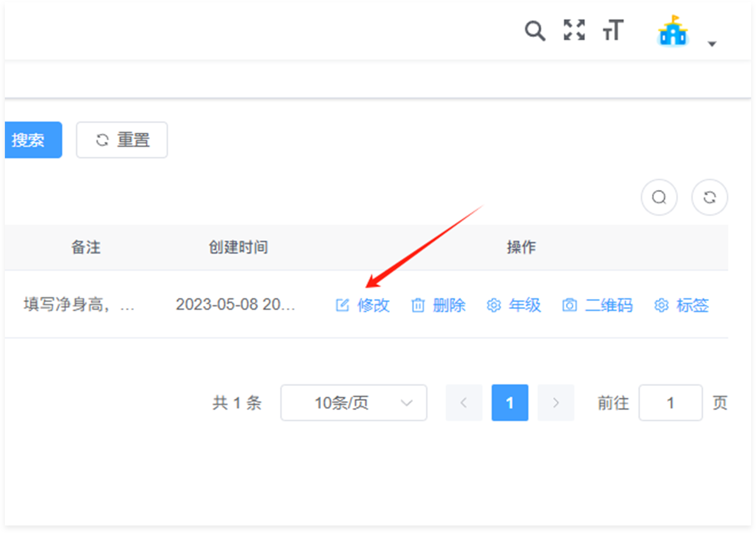Image resolution: width=756 pixels, height=533 pixels.
Task: Go to the previous page arrow
Action: click(x=464, y=403)
